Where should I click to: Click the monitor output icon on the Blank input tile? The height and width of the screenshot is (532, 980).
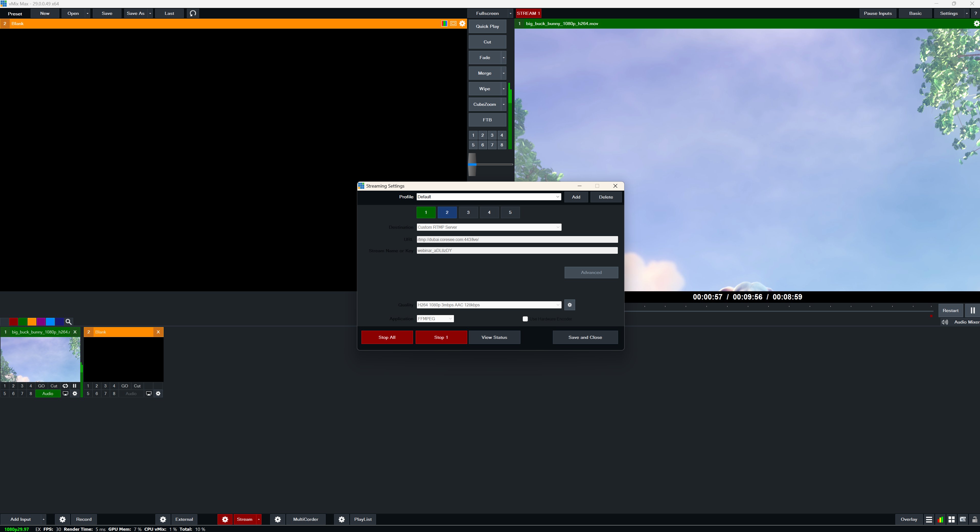pos(149,394)
